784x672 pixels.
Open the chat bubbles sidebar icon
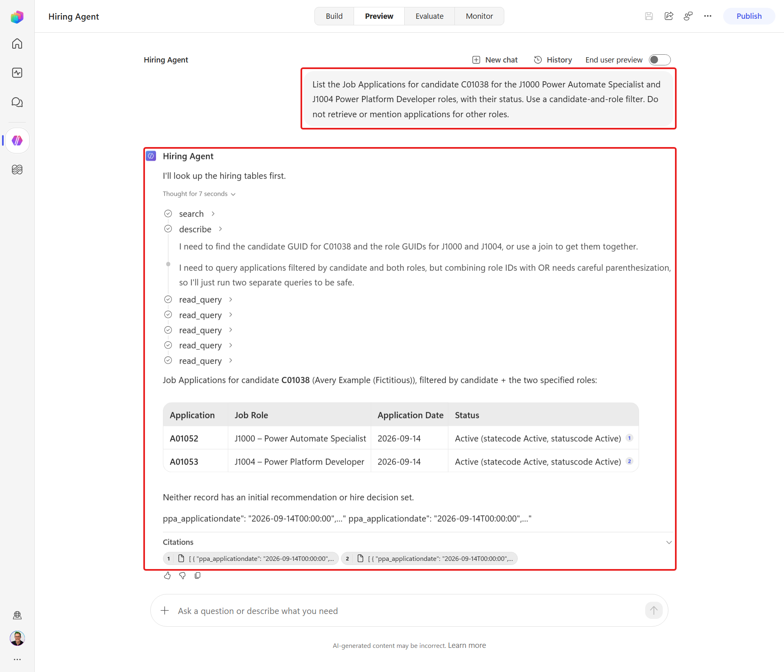point(17,102)
